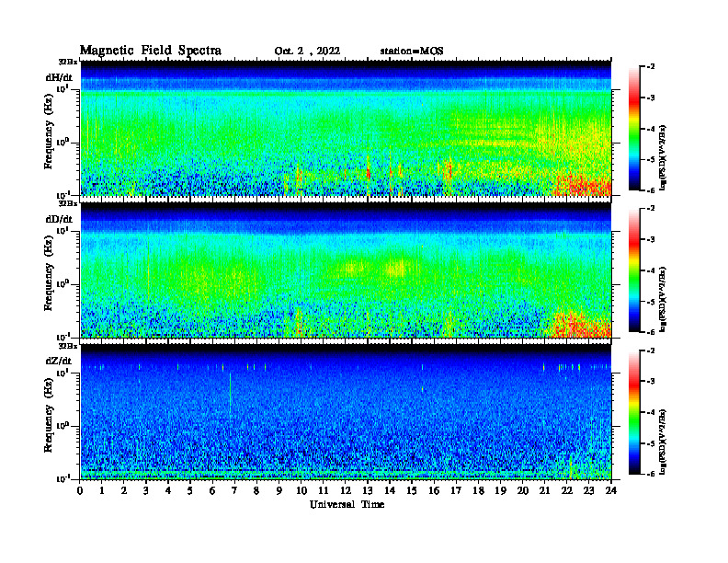Click the "station=MOS" label
Image resolution: width=728 pixels, height=563 pixels.
coord(412,52)
